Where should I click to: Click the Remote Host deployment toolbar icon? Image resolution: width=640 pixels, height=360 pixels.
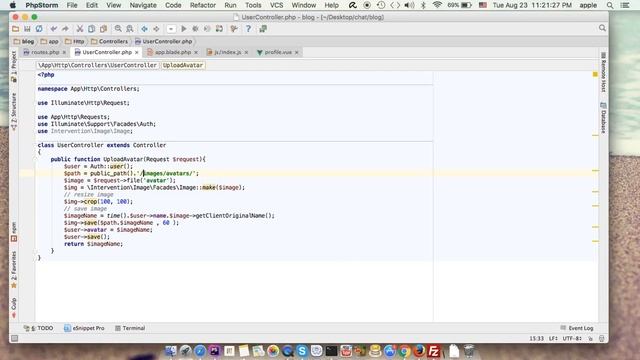(263, 29)
